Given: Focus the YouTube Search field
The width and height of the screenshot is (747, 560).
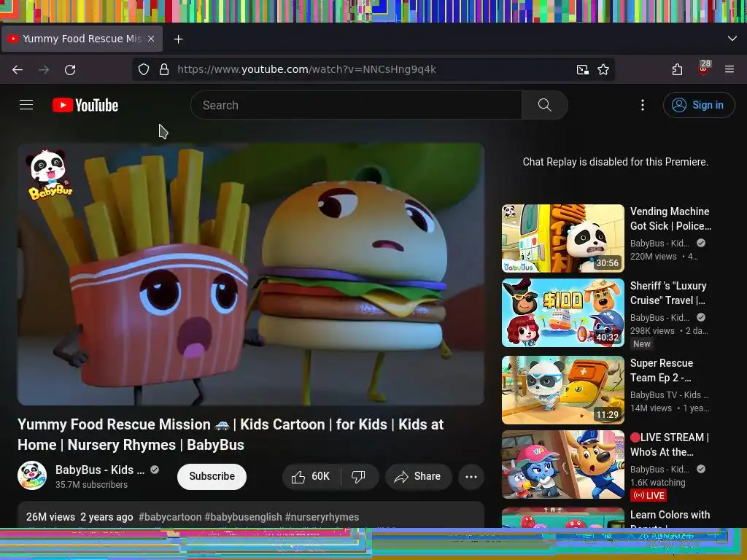Looking at the screenshot, I should click(356, 105).
